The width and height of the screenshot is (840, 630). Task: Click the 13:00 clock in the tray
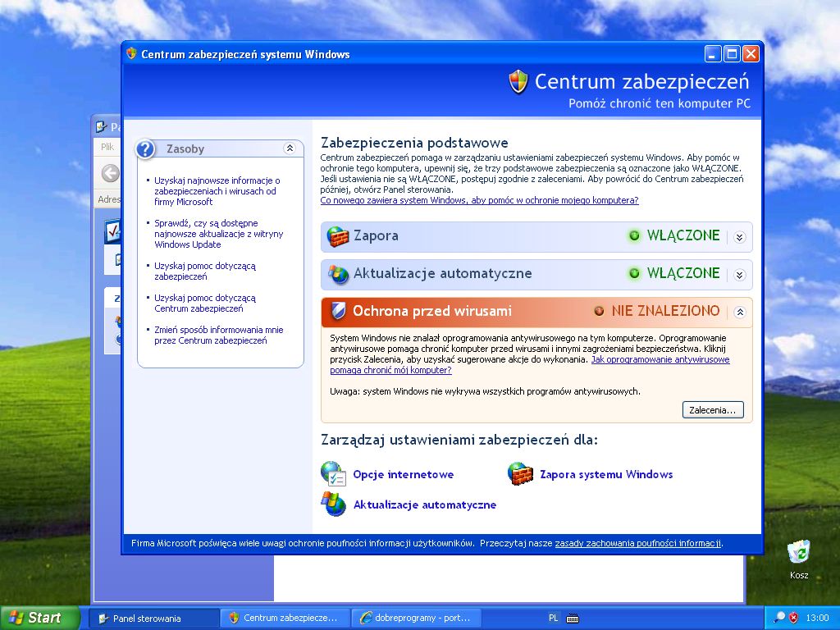coord(817,619)
